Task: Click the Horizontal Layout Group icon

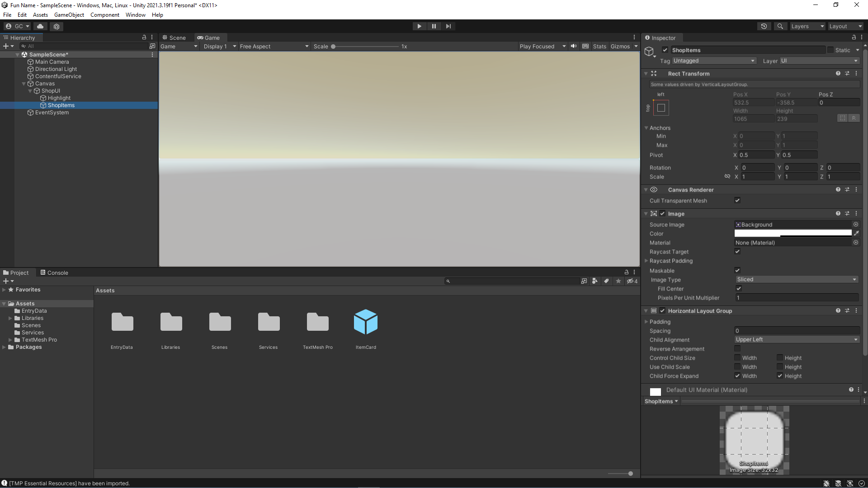Action: point(654,310)
